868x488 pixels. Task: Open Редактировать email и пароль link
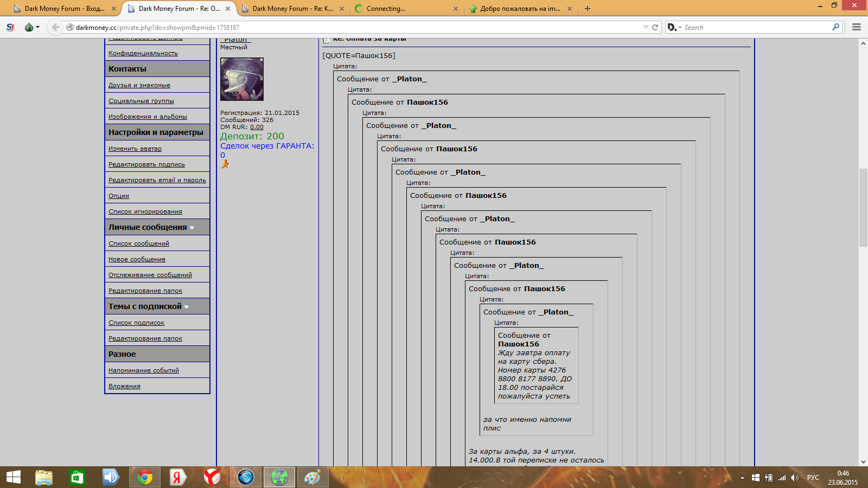[x=157, y=180]
